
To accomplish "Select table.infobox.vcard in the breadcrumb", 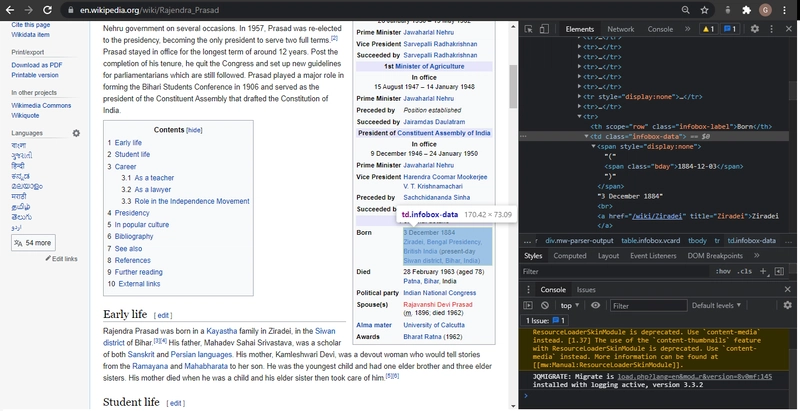I will pos(651,241).
